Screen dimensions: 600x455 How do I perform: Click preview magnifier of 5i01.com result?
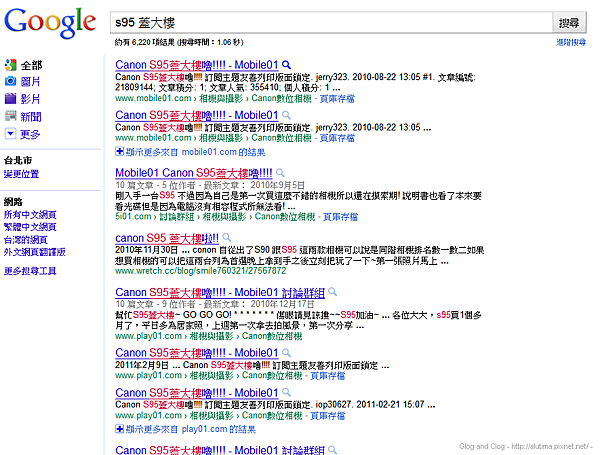point(280,173)
